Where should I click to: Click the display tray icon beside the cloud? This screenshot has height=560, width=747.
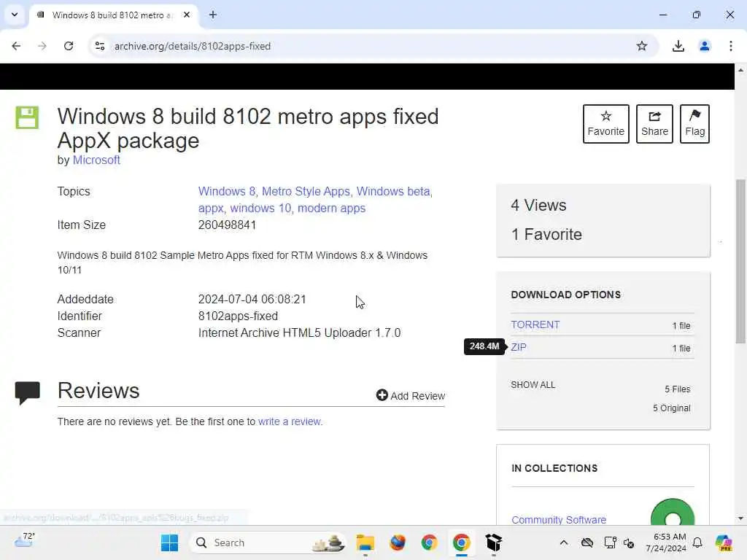(x=611, y=542)
